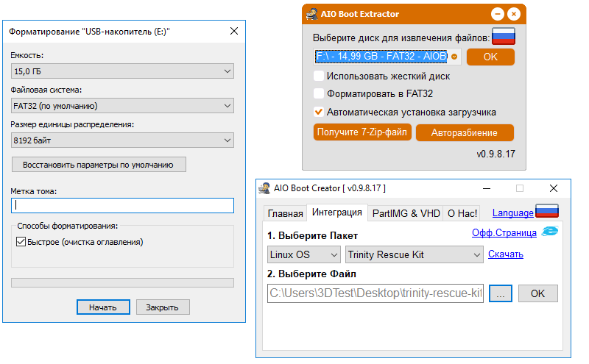The width and height of the screenshot is (589, 364).
Task: Click the Russian flag in AIO Boot Extractor
Action: (x=504, y=37)
